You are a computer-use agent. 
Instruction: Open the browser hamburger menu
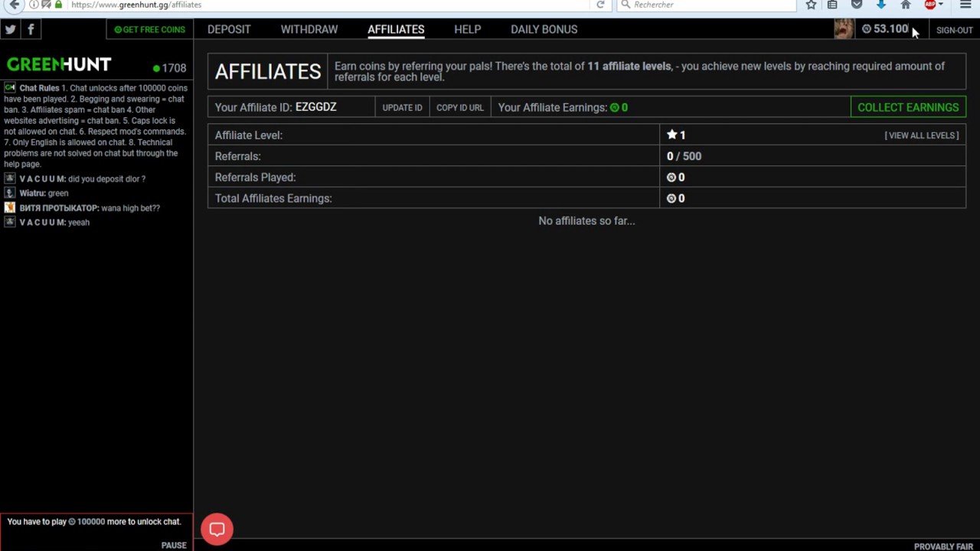pos(965,5)
